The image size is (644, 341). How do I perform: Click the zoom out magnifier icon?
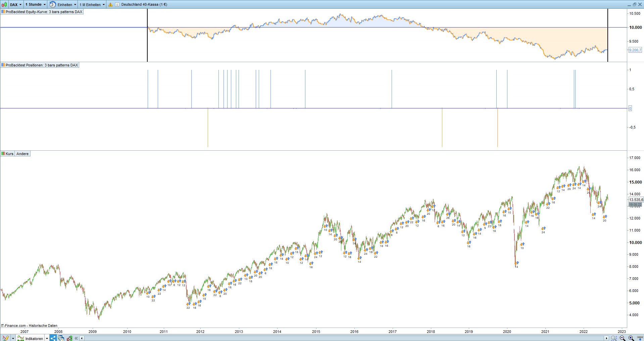click(623, 338)
